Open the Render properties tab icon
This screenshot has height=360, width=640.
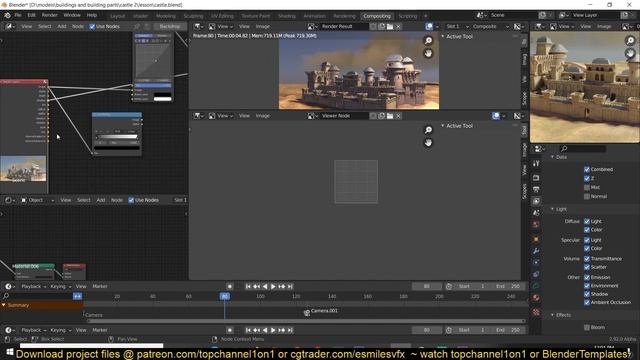[x=536, y=178]
